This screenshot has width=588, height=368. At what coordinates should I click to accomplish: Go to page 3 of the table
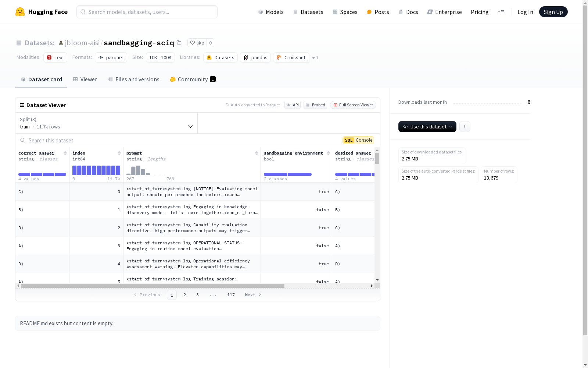click(x=197, y=295)
